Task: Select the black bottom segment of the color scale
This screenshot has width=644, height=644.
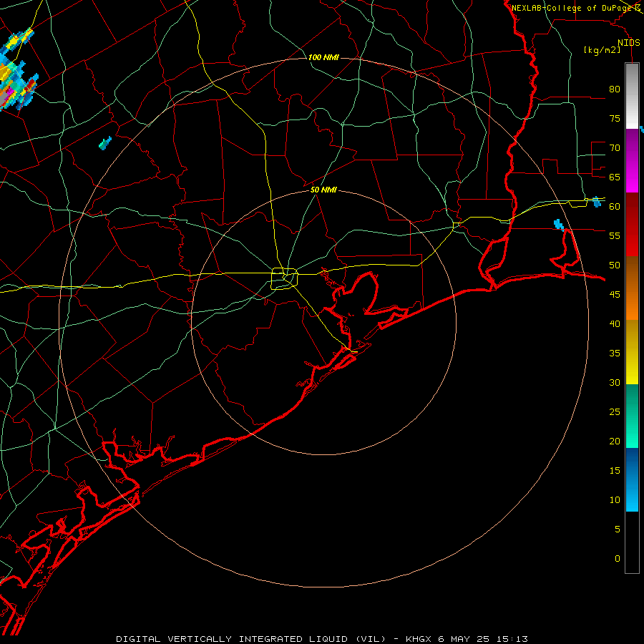Action: coord(632,542)
